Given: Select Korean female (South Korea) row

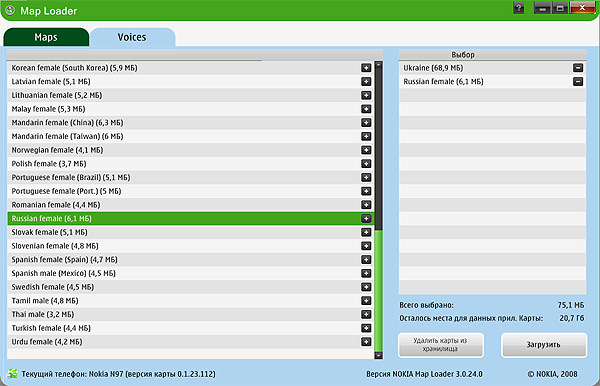Looking at the screenshot, I should [190, 68].
